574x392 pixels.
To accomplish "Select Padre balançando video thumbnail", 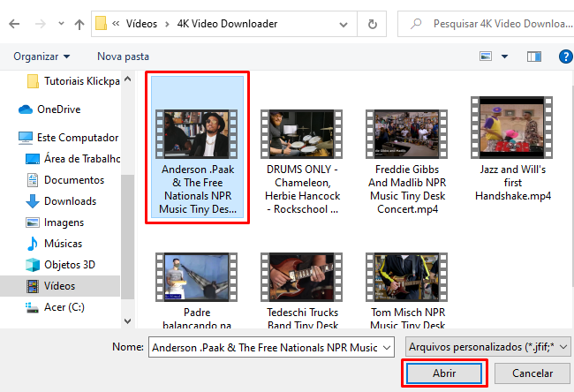I will tap(197, 277).
